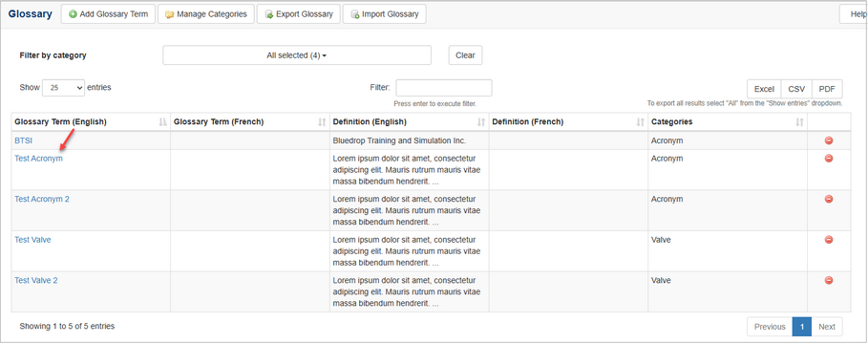Click Lorem ipsum definition in Test Valve row
The image size is (868, 344).
coord(407,251)
